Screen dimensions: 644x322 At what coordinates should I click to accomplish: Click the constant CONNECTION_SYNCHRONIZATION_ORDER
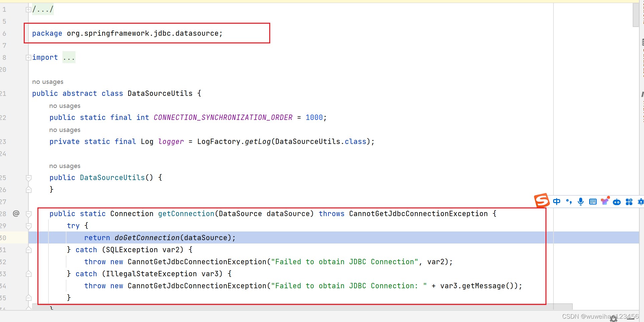[223, 118]
